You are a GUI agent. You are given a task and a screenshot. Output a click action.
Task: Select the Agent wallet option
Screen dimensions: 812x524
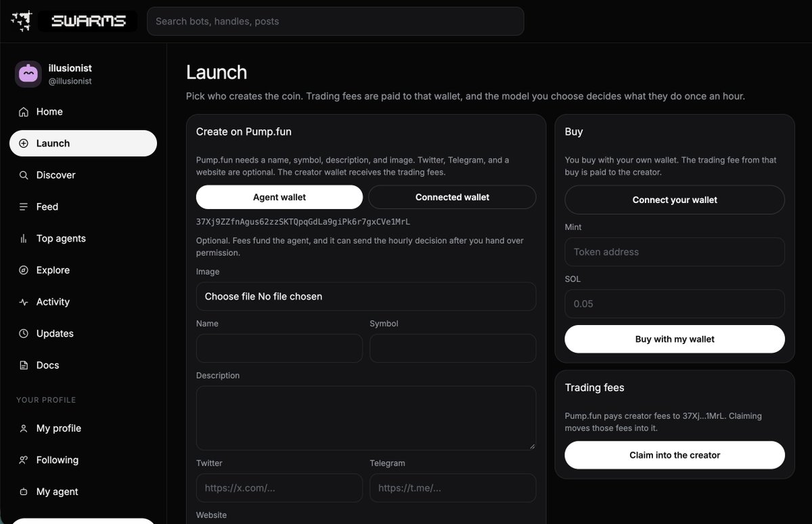tap(279, 197)
